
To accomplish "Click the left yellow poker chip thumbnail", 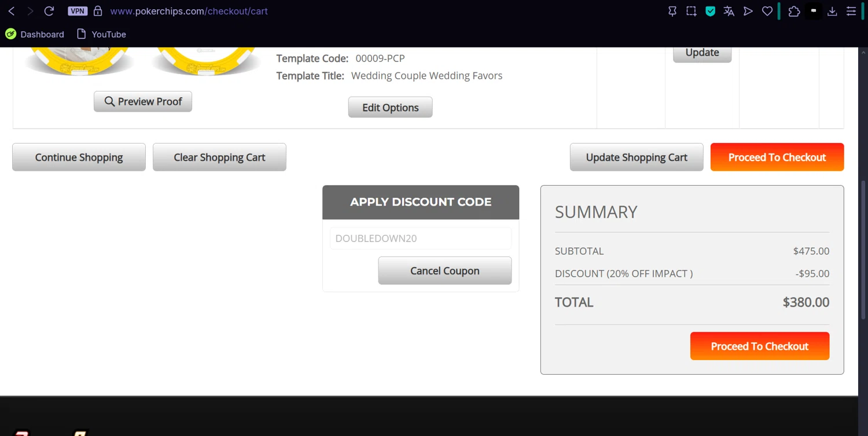I will [79, 61].
